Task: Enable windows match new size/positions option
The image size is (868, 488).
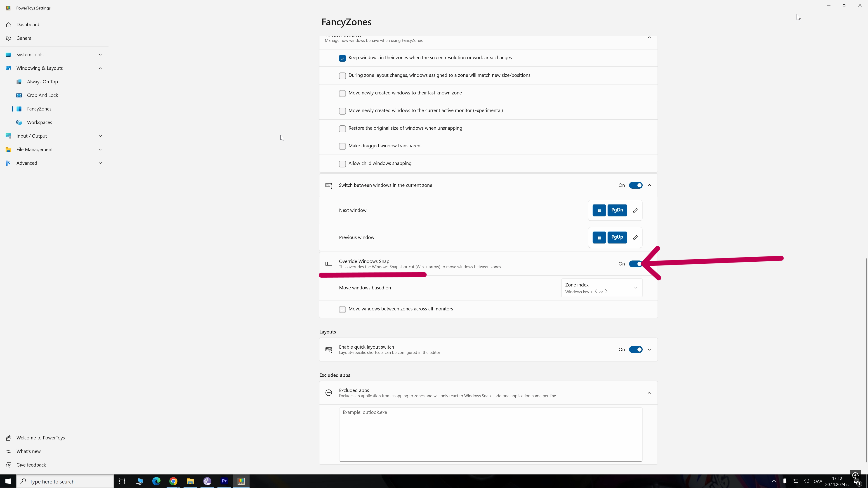Action: 342,76
